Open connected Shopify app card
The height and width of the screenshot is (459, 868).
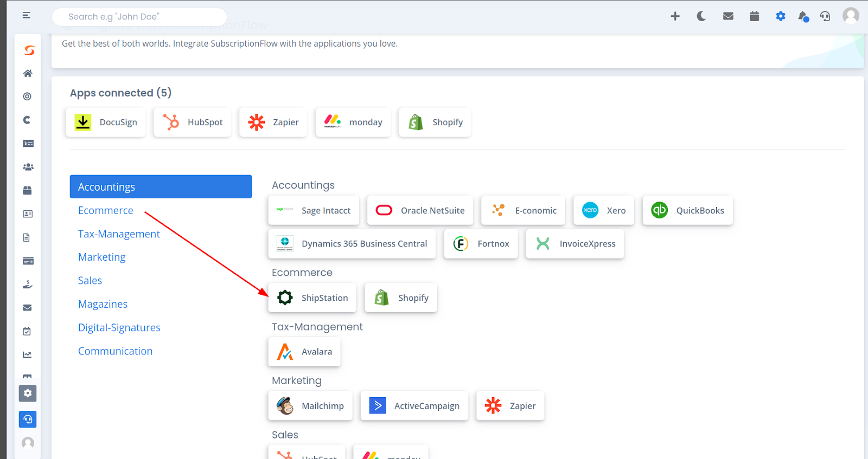tap(435, 122)
